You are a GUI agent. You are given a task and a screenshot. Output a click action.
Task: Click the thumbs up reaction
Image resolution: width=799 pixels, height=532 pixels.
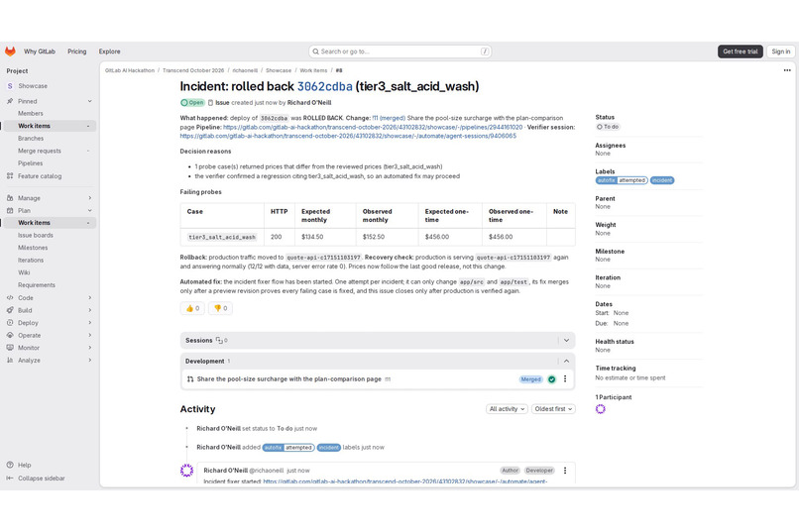coord(192,308)
